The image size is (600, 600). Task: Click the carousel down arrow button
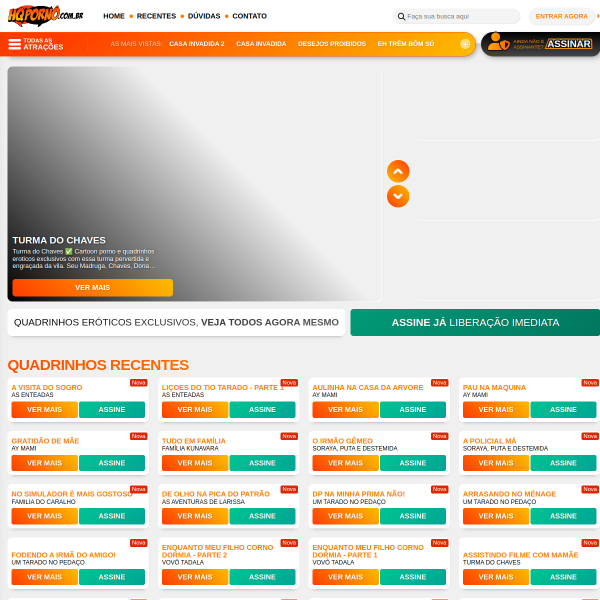[x=398, y=196]
